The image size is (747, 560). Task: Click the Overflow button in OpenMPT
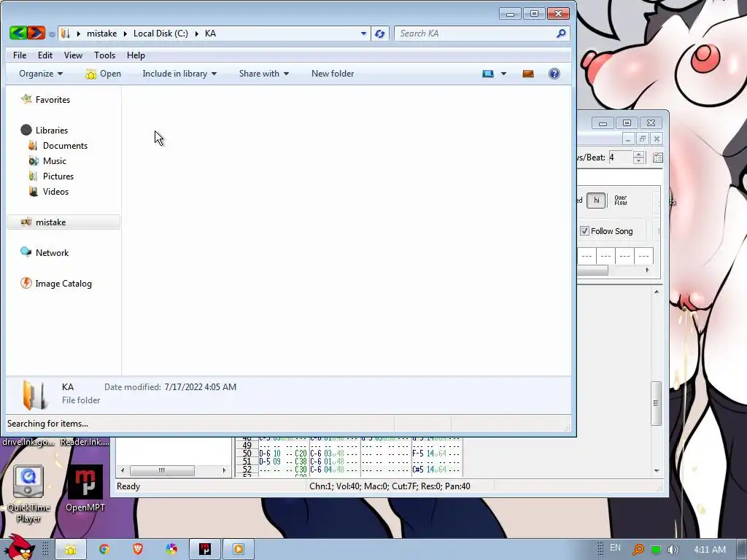(621, 201)
